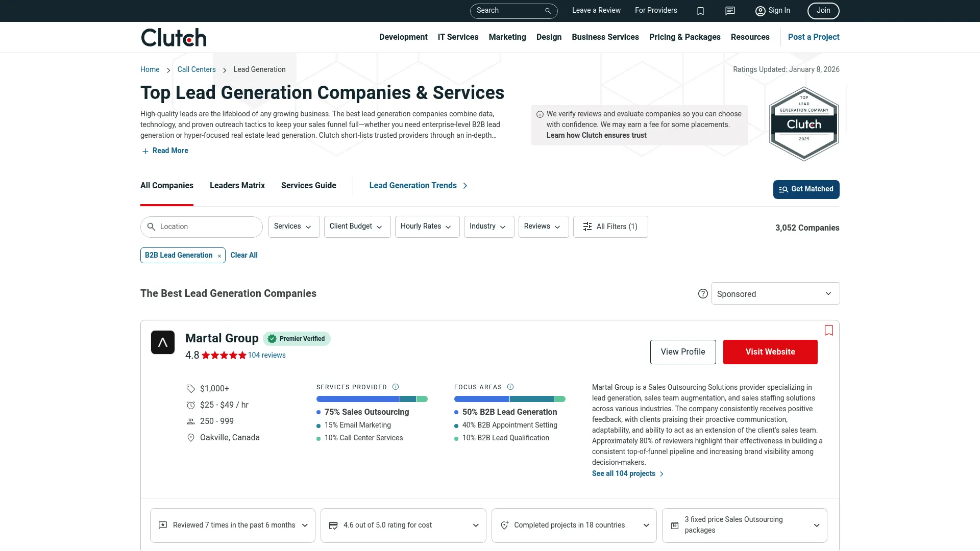980x551 pixels.
Task: Click the search magnifier in the top bar
Action: (x=547, y=10)
